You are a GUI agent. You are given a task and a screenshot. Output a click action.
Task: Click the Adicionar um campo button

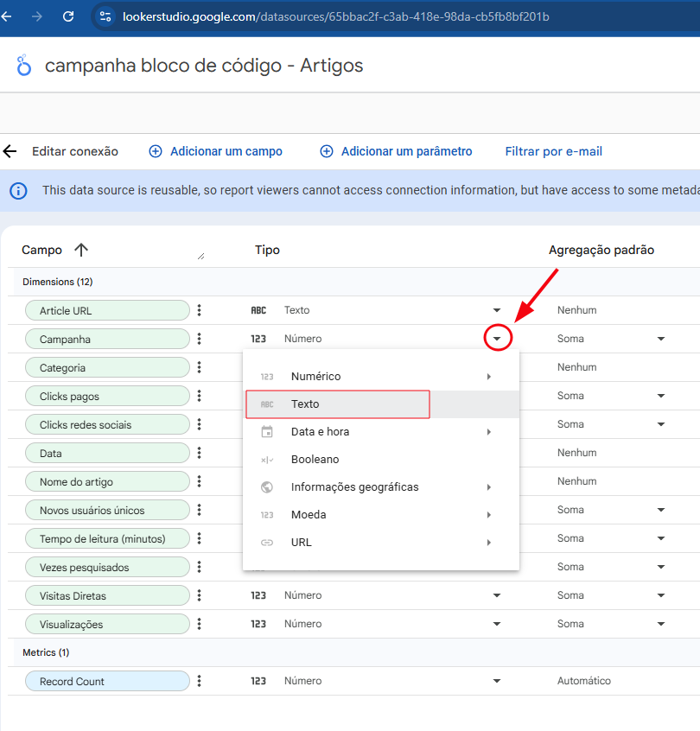[x=215, y=150]
